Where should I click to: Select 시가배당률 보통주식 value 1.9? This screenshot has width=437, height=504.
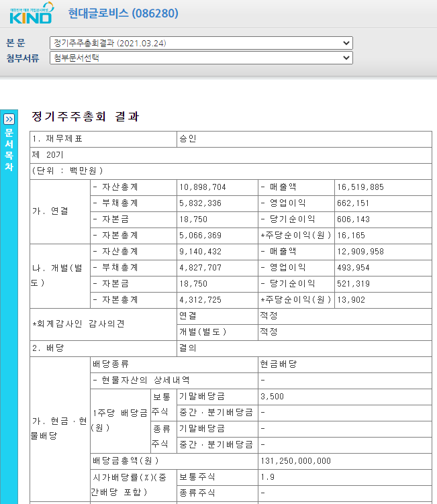tap(267, 477)
